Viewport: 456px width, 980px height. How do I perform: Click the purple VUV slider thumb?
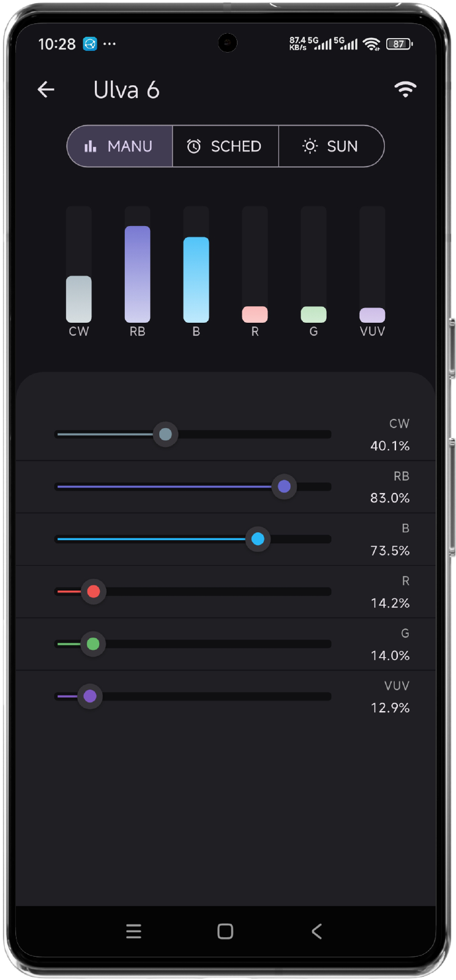90,696
